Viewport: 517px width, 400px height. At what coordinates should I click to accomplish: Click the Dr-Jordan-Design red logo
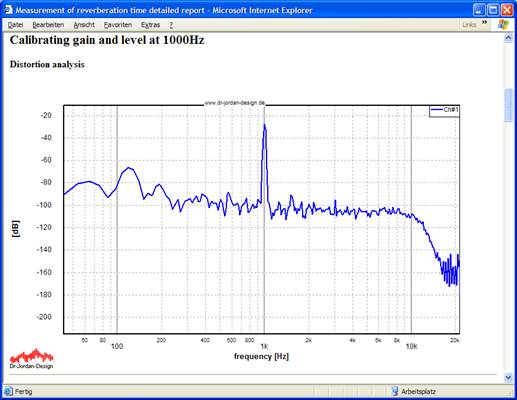tap(31, 359)
